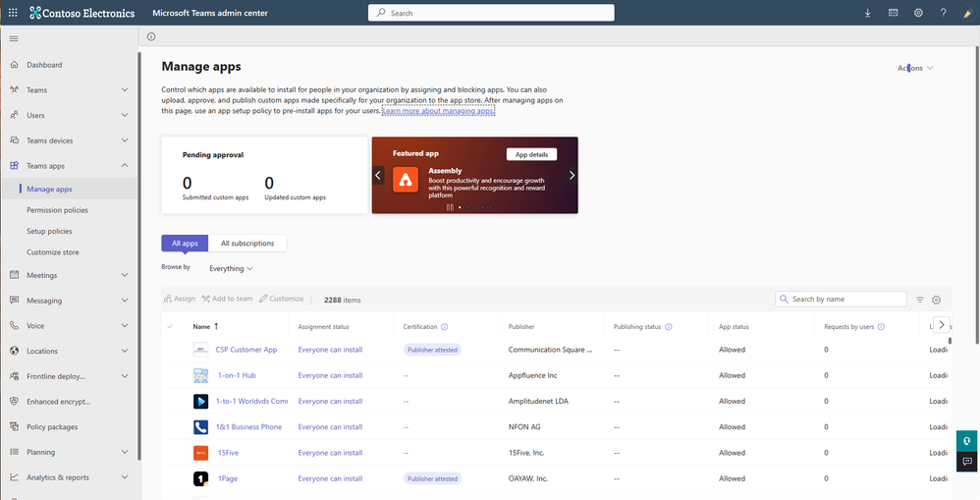Click the Certification column info icon
The width and height of the screenshot is (980, 500).
[445, 327]
